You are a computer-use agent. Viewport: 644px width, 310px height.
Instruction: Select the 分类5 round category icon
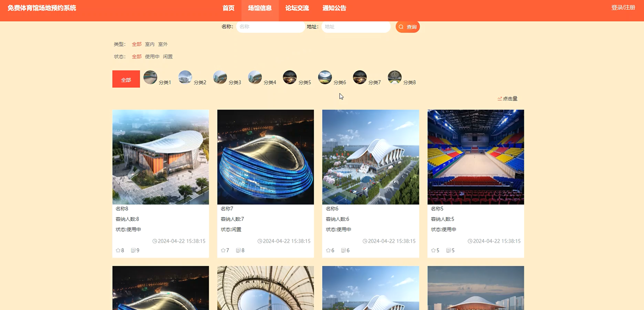tap(290, 77)
